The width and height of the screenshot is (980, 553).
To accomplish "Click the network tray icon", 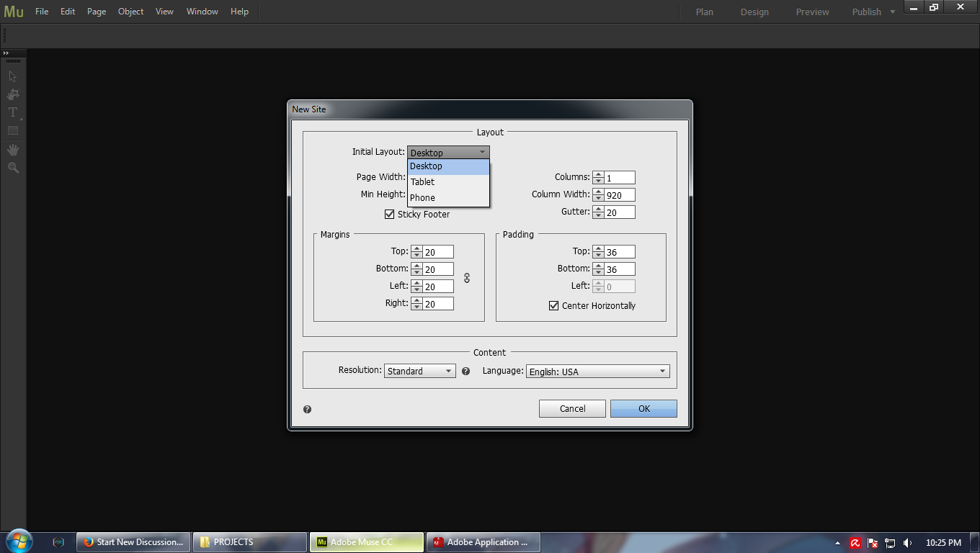I will click(x=890, y=543).
